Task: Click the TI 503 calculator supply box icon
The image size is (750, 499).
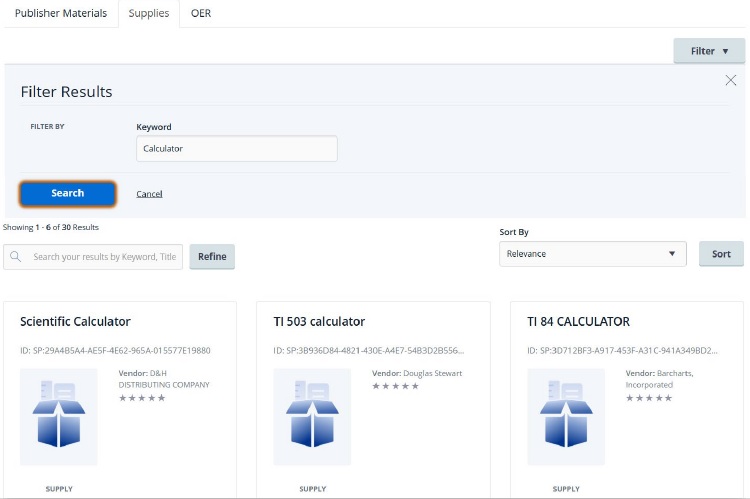Action: 312,416
